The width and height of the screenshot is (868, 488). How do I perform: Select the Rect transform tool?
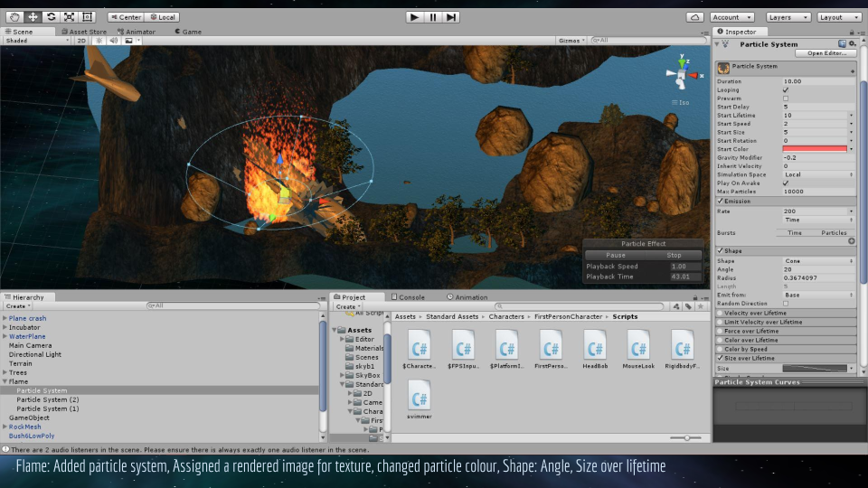(x=87, y=17)
